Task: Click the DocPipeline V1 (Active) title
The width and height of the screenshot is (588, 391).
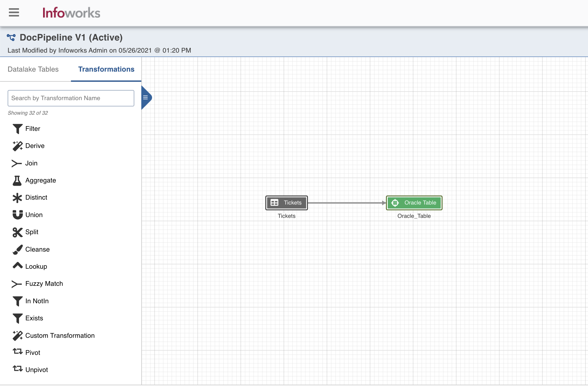Action: (71, 37)
